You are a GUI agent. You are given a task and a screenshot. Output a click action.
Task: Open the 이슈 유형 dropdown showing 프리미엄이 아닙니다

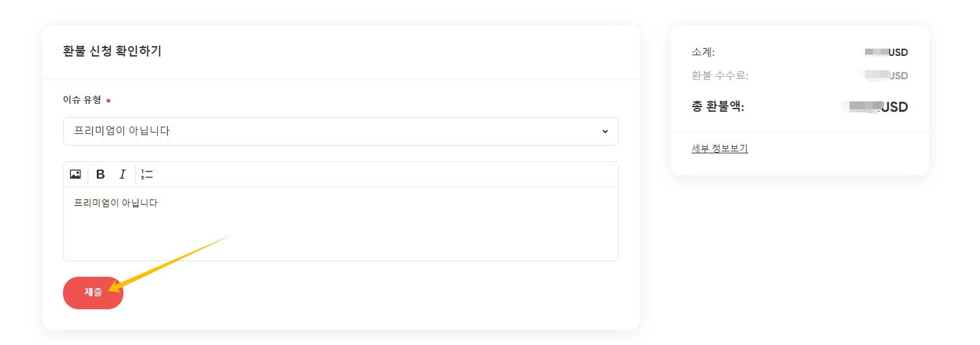pos(341,131)
